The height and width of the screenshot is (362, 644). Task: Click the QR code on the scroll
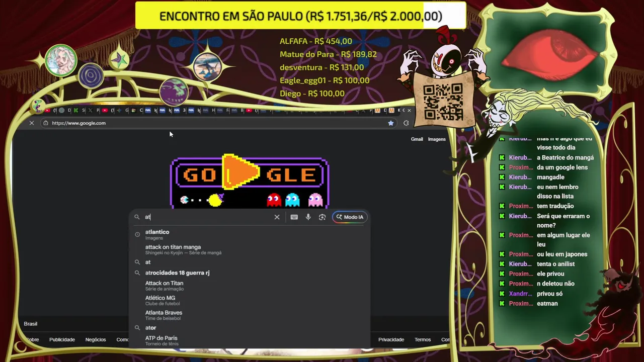443,102
